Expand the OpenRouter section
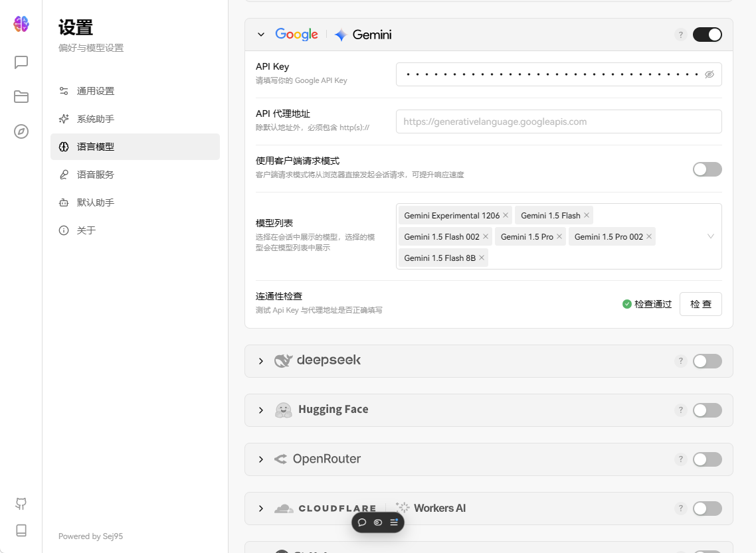 click(261, 459)
